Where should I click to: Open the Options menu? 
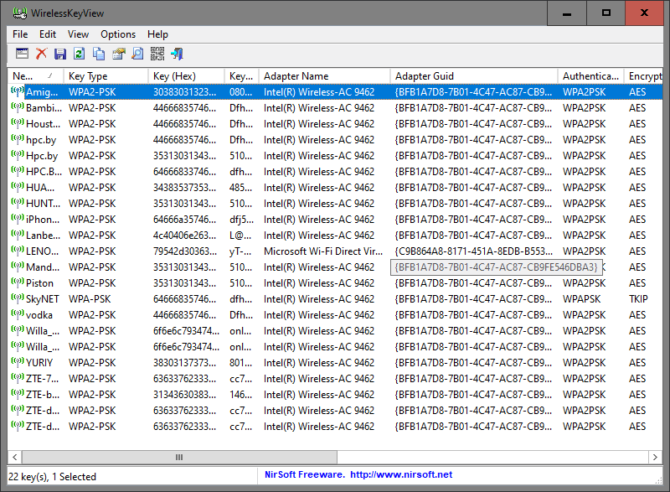click(x=118, y=34)
